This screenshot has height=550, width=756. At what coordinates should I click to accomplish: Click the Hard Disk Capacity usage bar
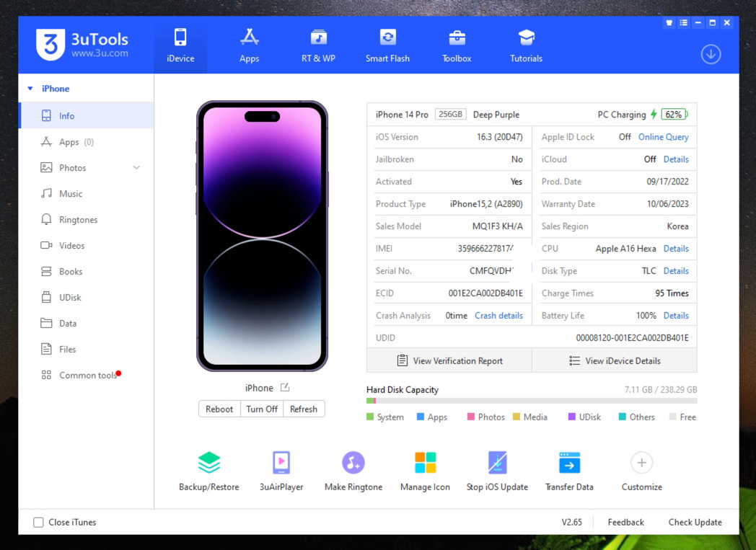pyautogui.click(x=532, y=401)
